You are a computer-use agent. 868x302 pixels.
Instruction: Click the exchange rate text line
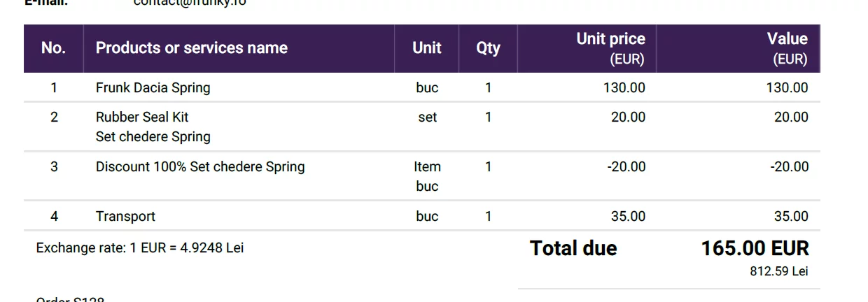(140, 248)
